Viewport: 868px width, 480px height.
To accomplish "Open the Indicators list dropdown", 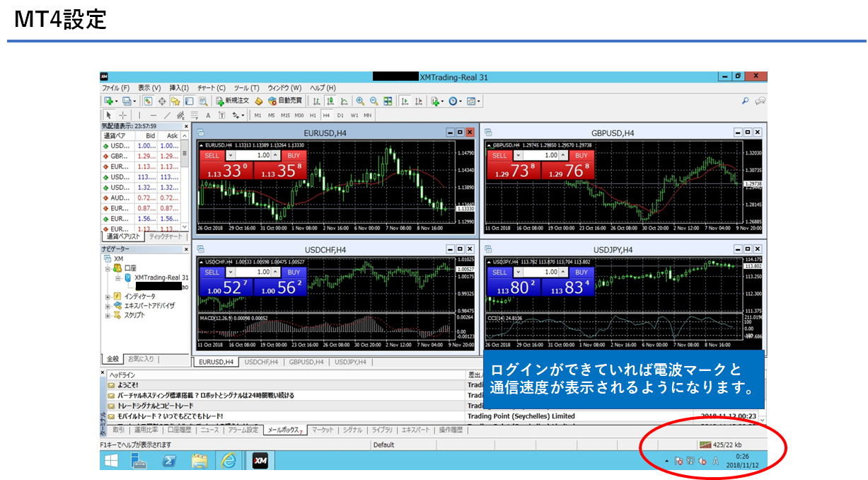I will click(437, 101).
